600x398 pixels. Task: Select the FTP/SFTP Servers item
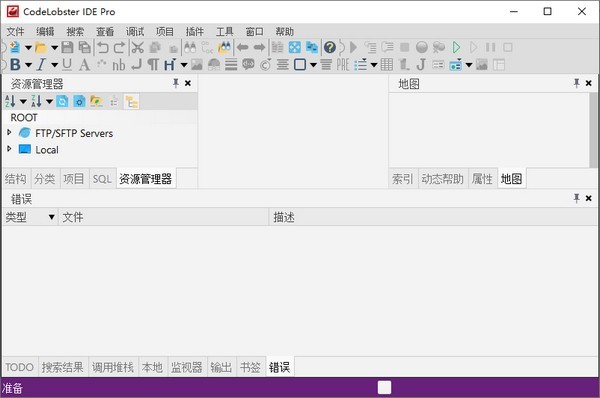pos(74,133)
